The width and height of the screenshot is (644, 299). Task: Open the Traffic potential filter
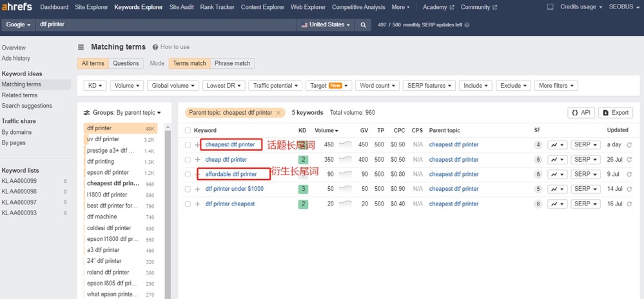coord(275,86)
